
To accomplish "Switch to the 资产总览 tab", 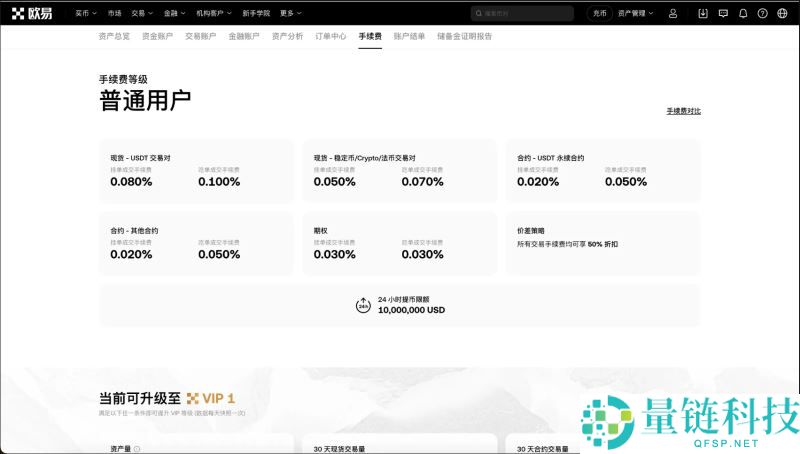I will click(x=114, y=36).
